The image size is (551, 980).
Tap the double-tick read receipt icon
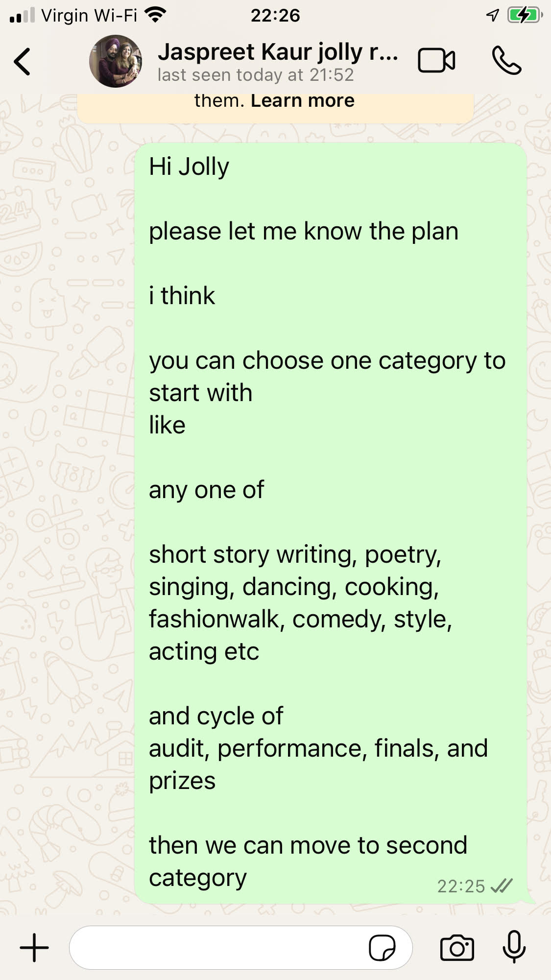coord(502,886)
